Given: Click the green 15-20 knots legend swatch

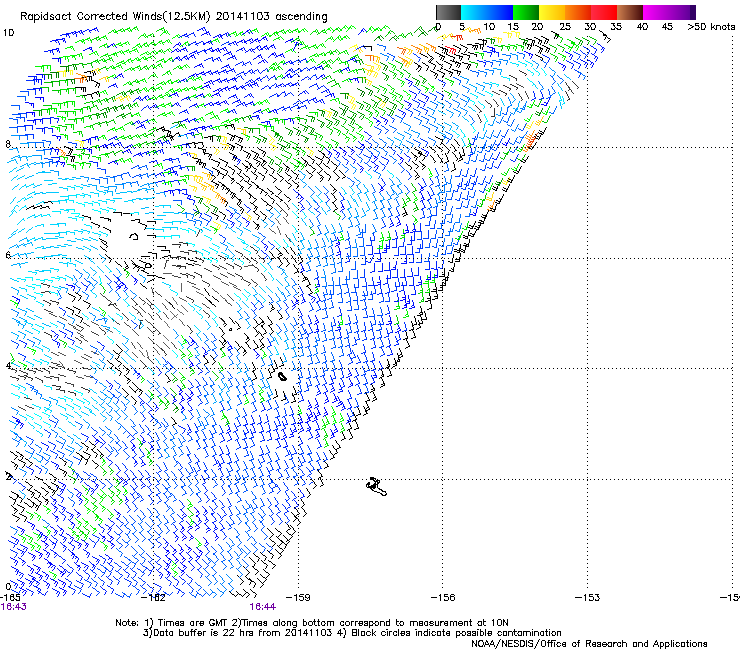Looking at the screenshot, I should tap(526, 12).
